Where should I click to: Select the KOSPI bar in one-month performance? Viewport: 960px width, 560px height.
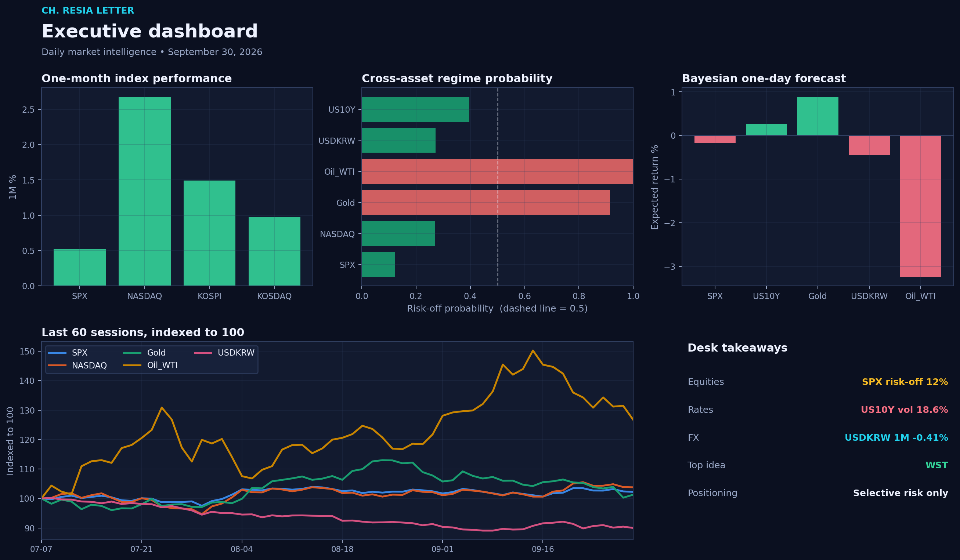209,233
